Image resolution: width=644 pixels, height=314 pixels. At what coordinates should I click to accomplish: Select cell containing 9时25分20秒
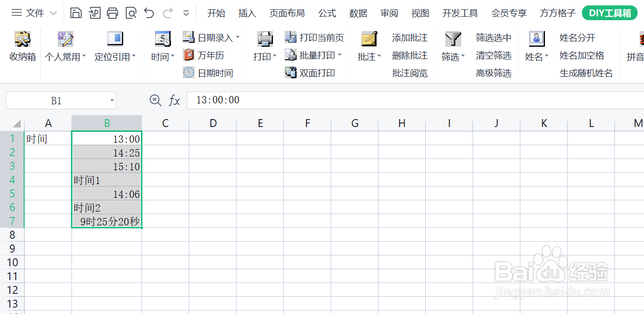(107, 221)
